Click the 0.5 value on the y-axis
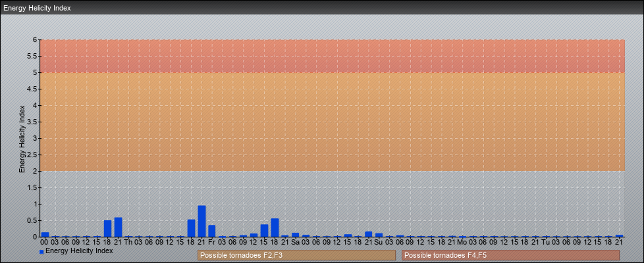Screen dimensions: 644x263 coord(33,220)
